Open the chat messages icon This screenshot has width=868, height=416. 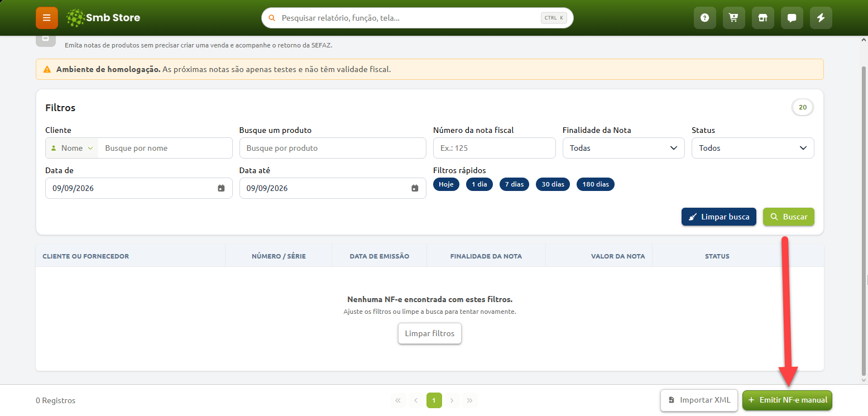(x=792, y=18)
